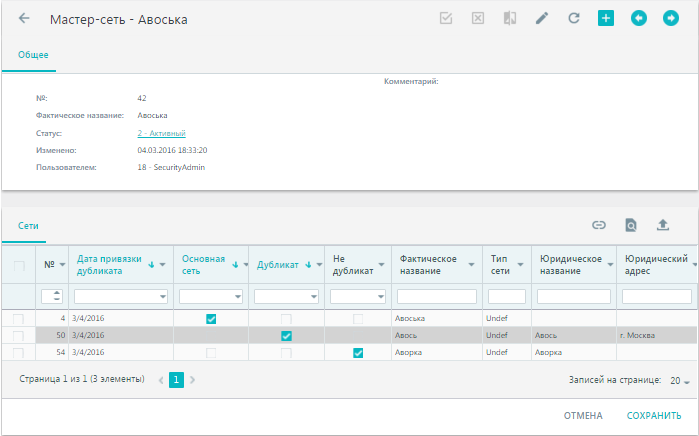The width and height of the screenshot is (699, 436).
Task: Change Записей на странице value 20
Action: point(680,381)
